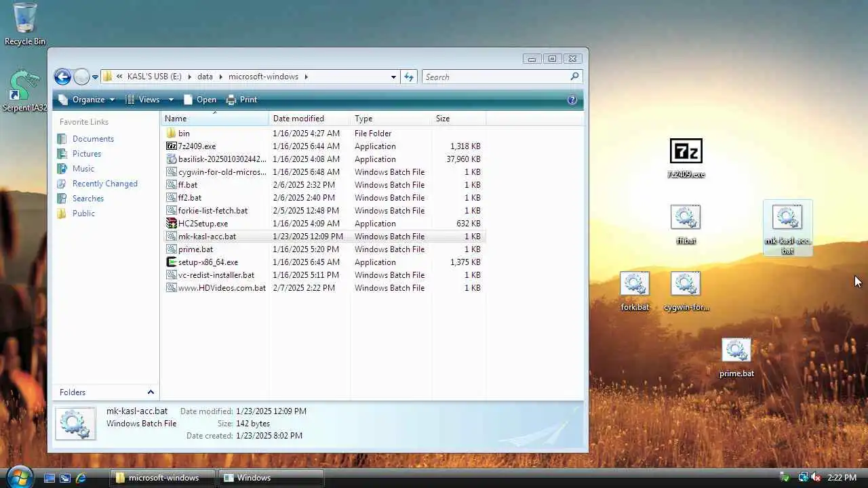Switch to the microsoft-windows taskbar button
868x488 pixels.
pyautogui.click(x=163, y=478)
